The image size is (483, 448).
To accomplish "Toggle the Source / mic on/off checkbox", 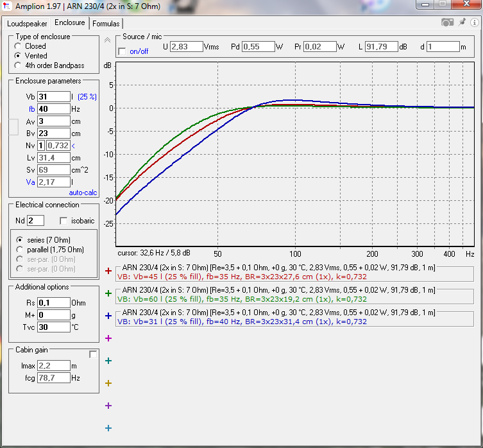I will pyautogui.click(x=122, y=51).
